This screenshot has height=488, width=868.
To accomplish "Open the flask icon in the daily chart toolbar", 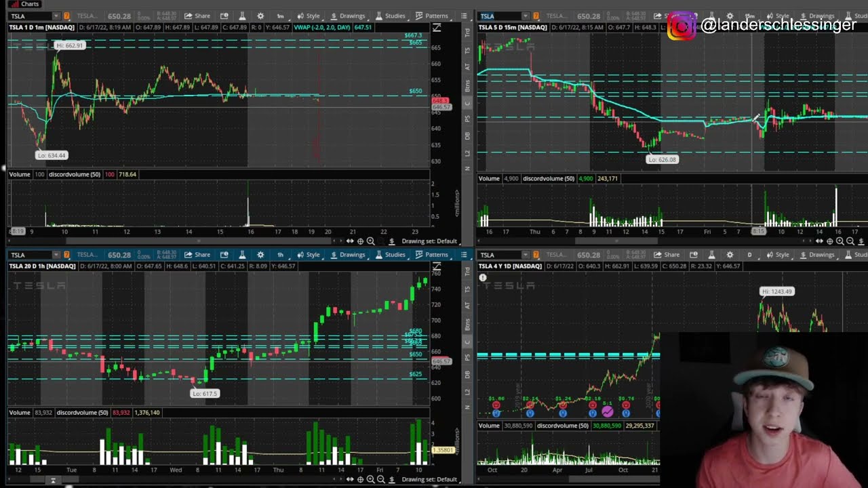I will point(711,255).
